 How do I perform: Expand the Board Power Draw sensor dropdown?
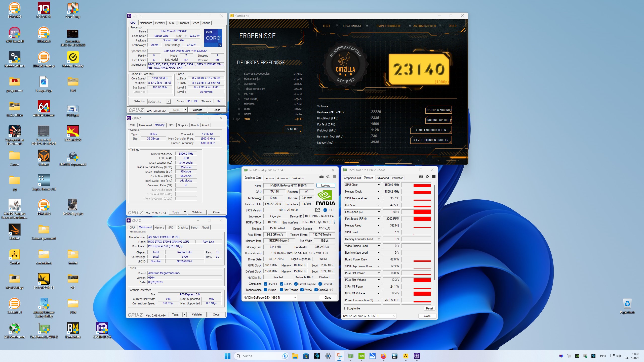(x=378, y=259)
